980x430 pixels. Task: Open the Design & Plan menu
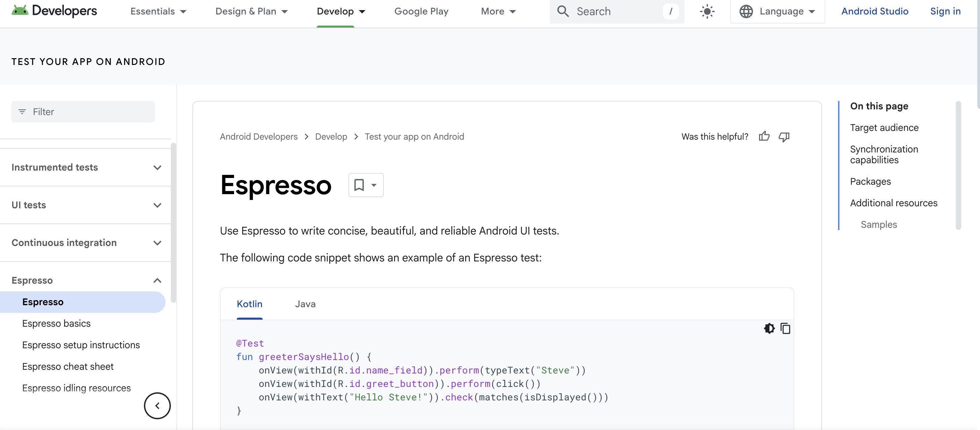point(252,11)
